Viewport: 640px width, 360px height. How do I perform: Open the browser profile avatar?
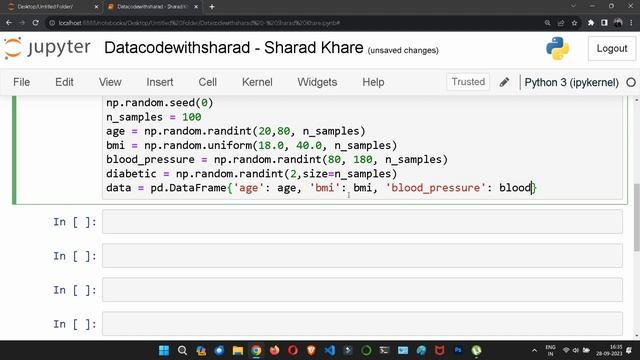(618, 23)
